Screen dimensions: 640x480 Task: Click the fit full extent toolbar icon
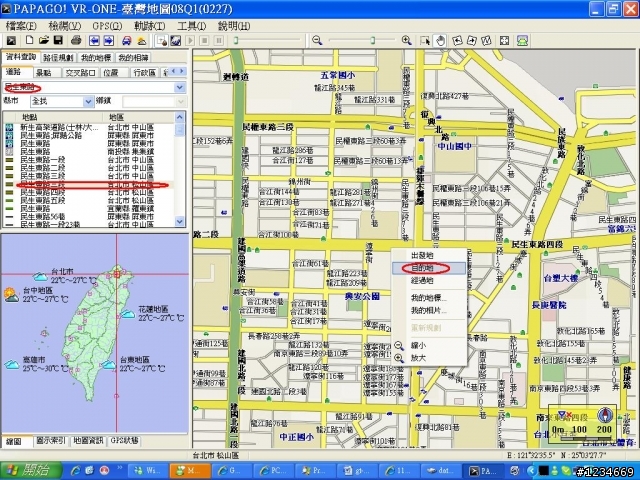pyautogui.click(x=504, y=40)
